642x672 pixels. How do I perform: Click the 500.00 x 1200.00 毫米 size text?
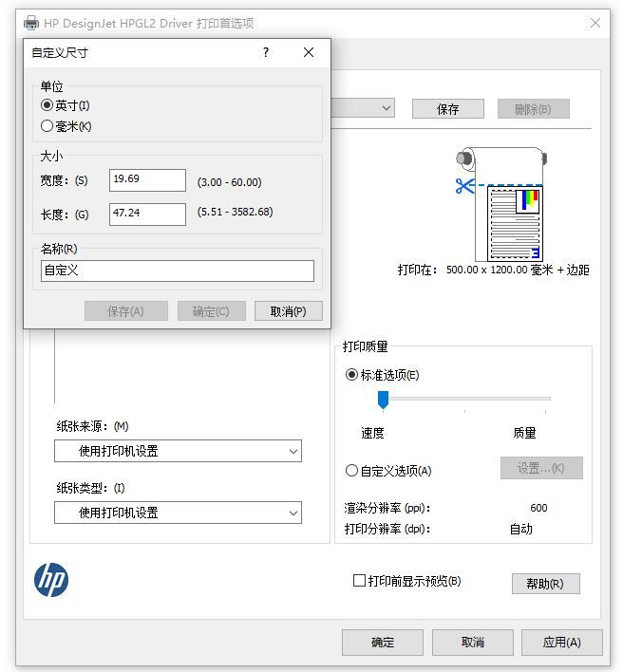pos(500,270)
